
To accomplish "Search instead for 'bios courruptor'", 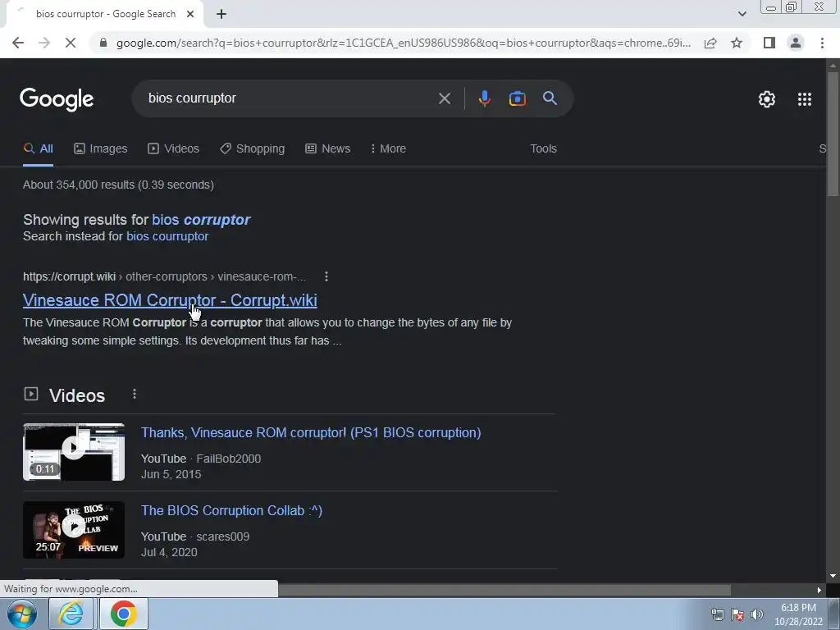I will click(x=167, y=236).
